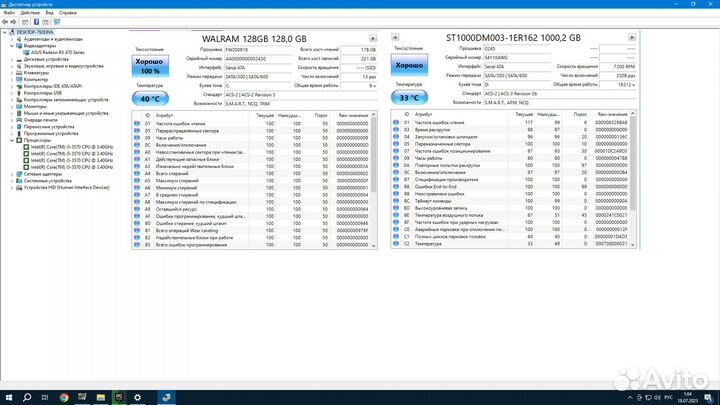Open the Файл menu
720x405 pixels.
(x=9, y=13)
